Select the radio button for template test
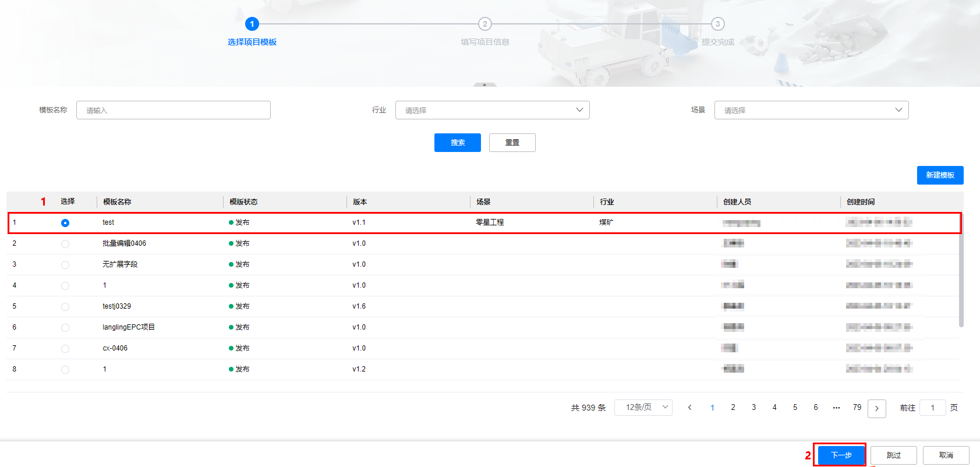 pyautogui.click(x=65, y=223)
